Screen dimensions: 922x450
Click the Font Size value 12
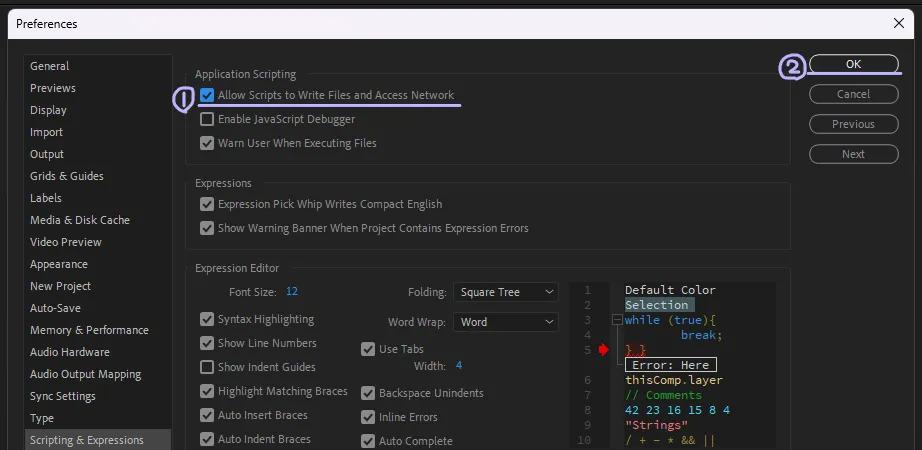(x=292, y=292)
